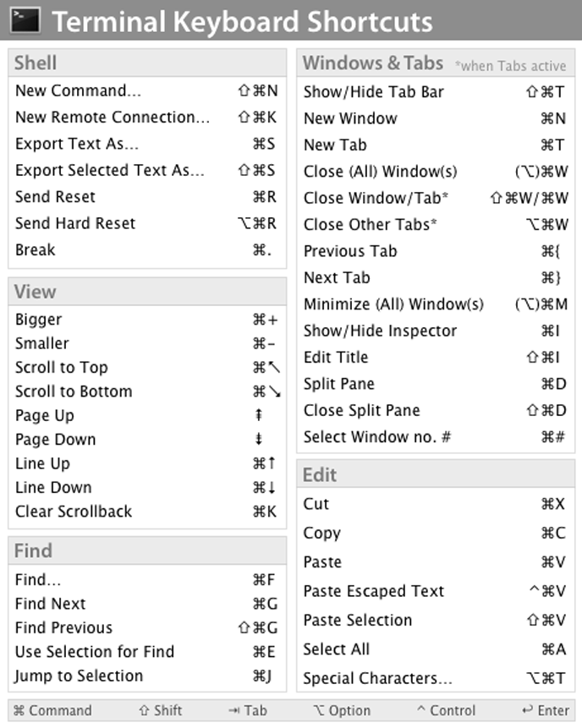The height and width of the screenshot is (728, 582).
Task: Choose New Remote Connection… entry
Action: click(x=113, y=118)
